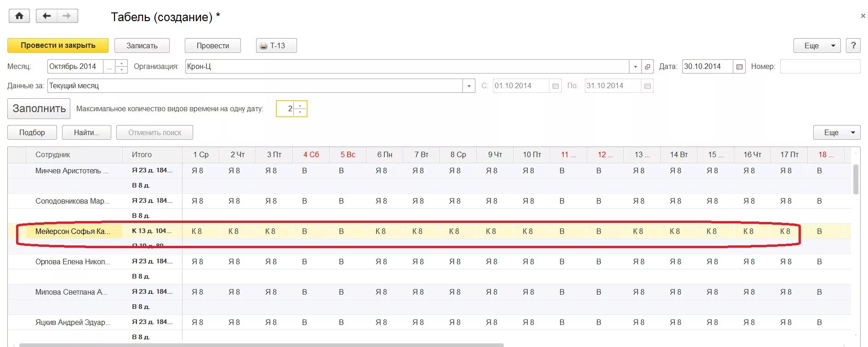
Task: Click the 1 Ср column header
Action: [201, 155]
